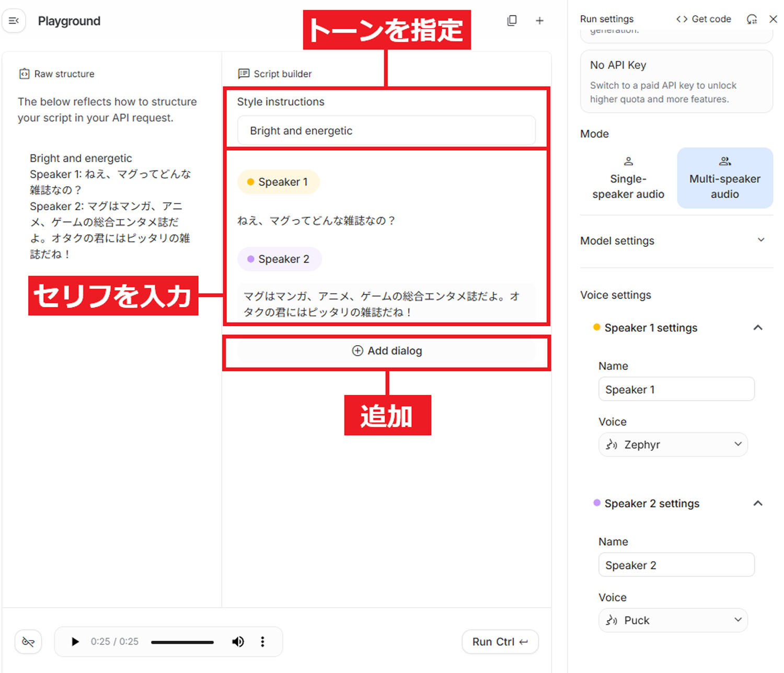Open the Zephyr voice dropdown
Viewport: 784px width, 673px height.
(673, 444)
